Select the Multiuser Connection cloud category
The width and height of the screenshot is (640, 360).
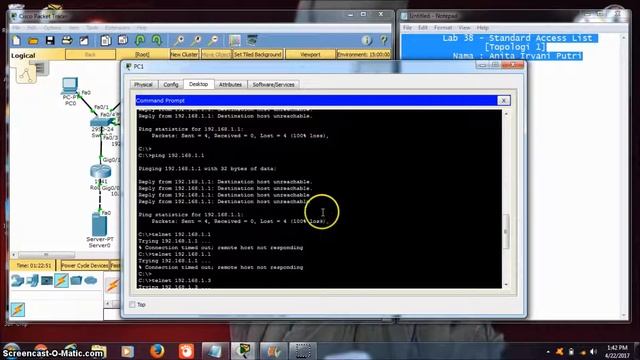(x=91, y=280)
